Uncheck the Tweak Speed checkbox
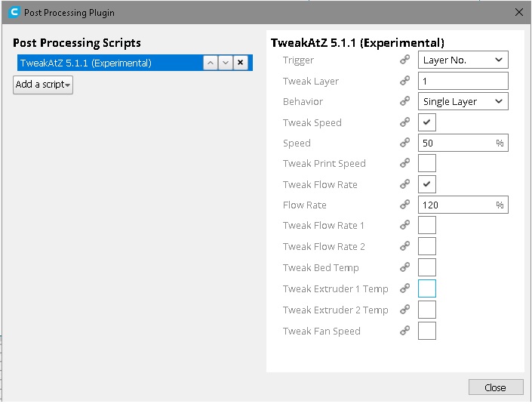 click(x=427, y=122)
